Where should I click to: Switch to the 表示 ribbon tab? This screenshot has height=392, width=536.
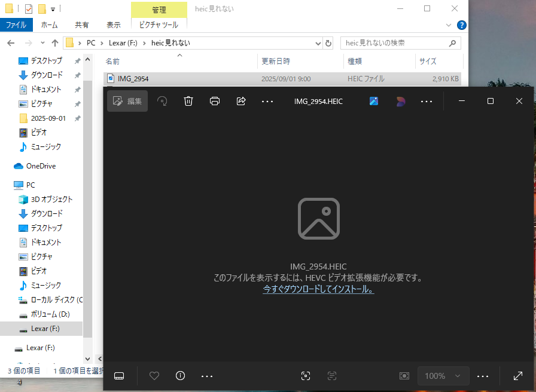pos(114,25)
